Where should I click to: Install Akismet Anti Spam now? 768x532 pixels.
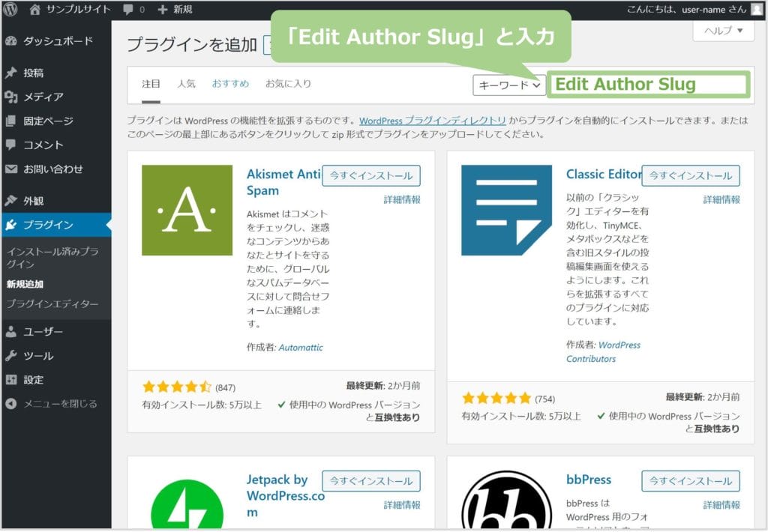click(371, 175)
